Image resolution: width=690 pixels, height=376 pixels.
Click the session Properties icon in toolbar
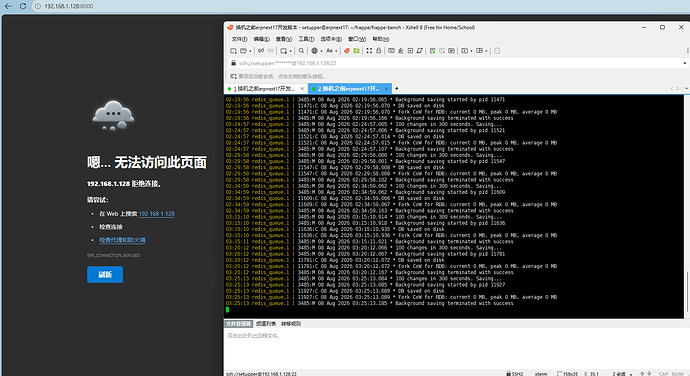point(284,51)
